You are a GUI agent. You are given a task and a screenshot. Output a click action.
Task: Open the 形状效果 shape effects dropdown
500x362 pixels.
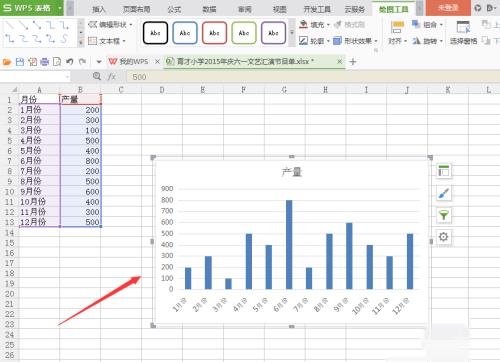356,41
